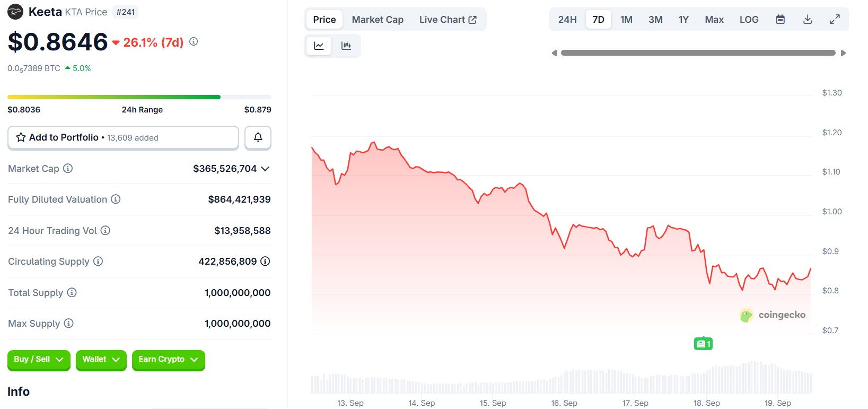868x409 pixels.
Task: Open the Buy / Sell dropdown
Action: tap(38, 360)
